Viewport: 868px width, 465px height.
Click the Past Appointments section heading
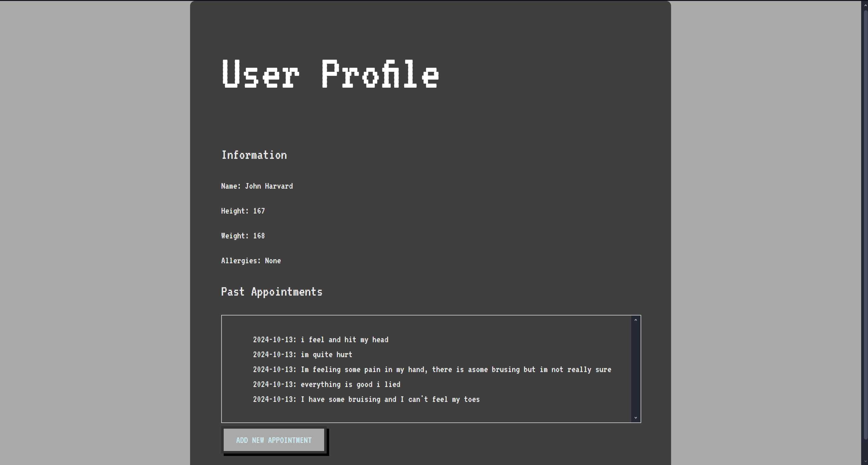click(272, 292)
